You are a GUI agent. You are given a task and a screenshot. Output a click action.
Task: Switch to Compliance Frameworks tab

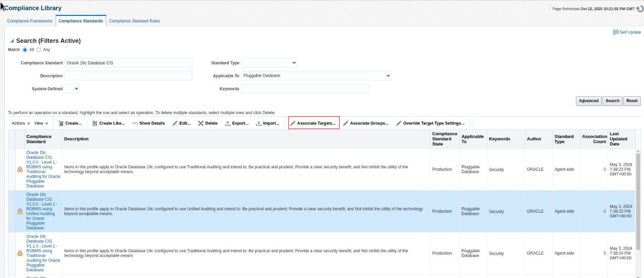pos(30,21)
